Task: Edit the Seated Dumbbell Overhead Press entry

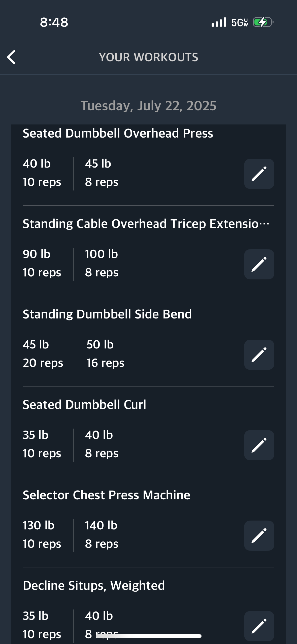Action: [259, 174]
